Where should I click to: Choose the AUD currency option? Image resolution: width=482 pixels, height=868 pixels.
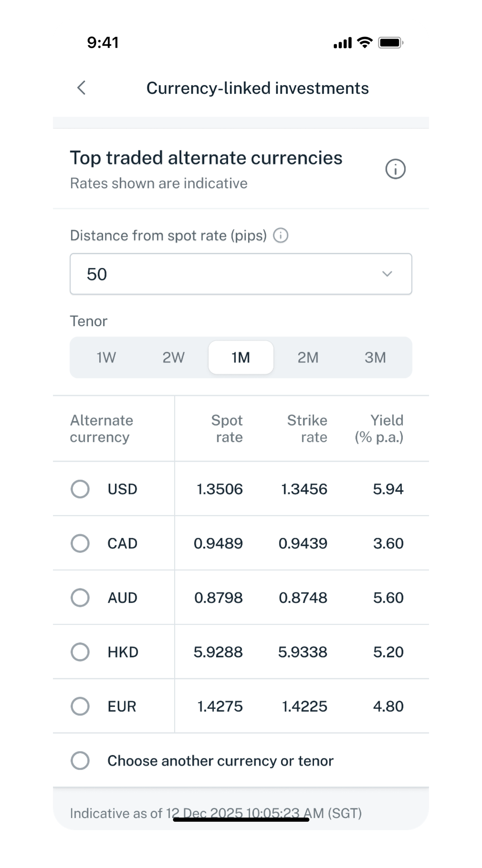click(x=80, y=598)
